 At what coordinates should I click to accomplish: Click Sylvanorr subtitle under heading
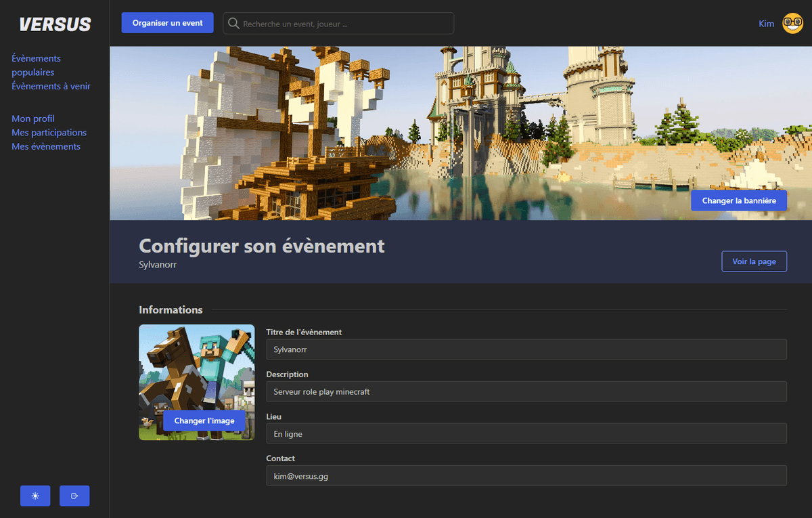158,265
